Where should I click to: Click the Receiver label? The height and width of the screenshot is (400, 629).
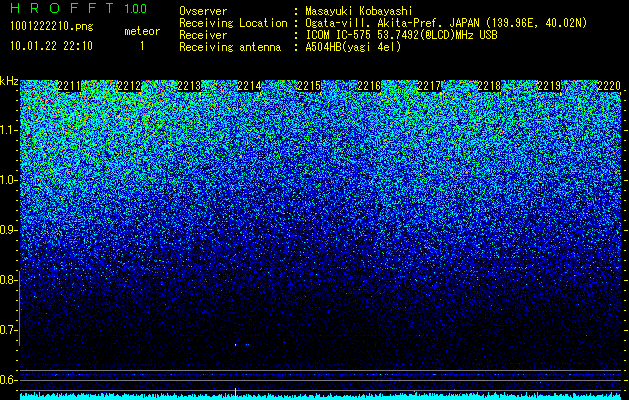coord(203,35)
